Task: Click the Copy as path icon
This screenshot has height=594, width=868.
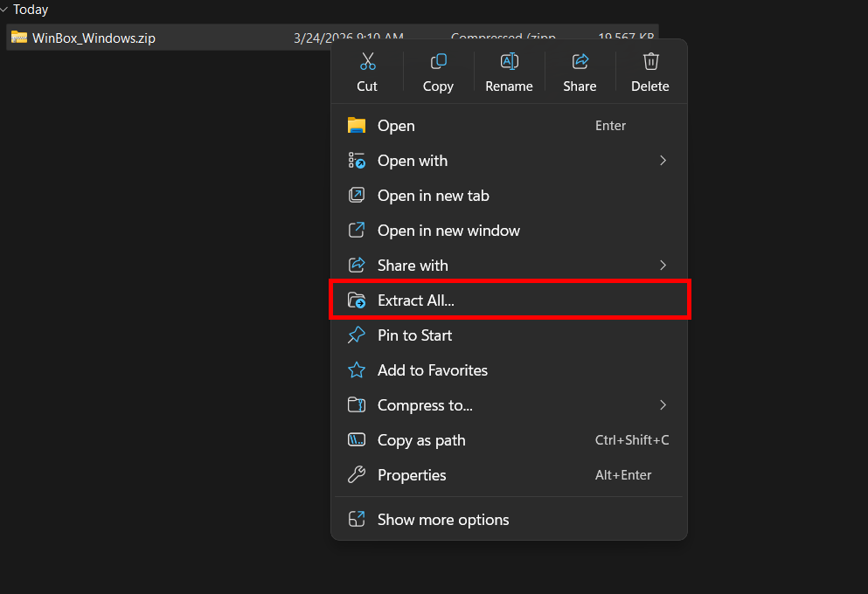Action: pos(357,439)
